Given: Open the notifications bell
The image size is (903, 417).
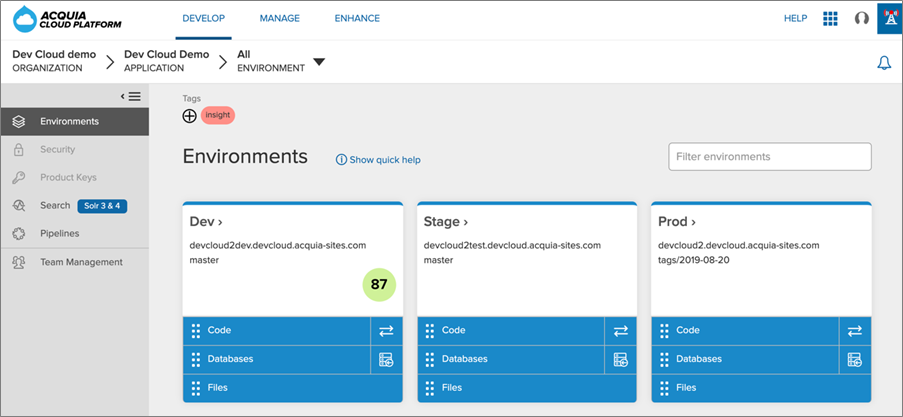Looking at the screenshot, I should pyautogui.click(x=884, y=63).
